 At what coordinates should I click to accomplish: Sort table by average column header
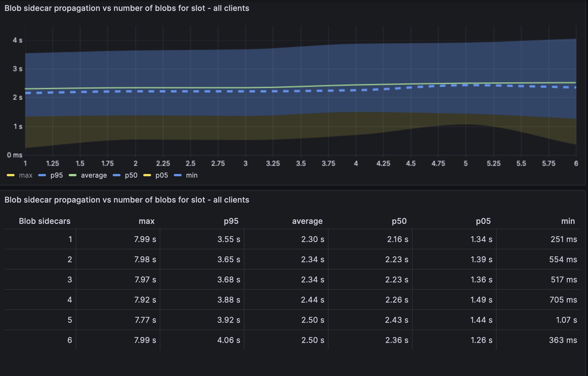tap(307, 221)
